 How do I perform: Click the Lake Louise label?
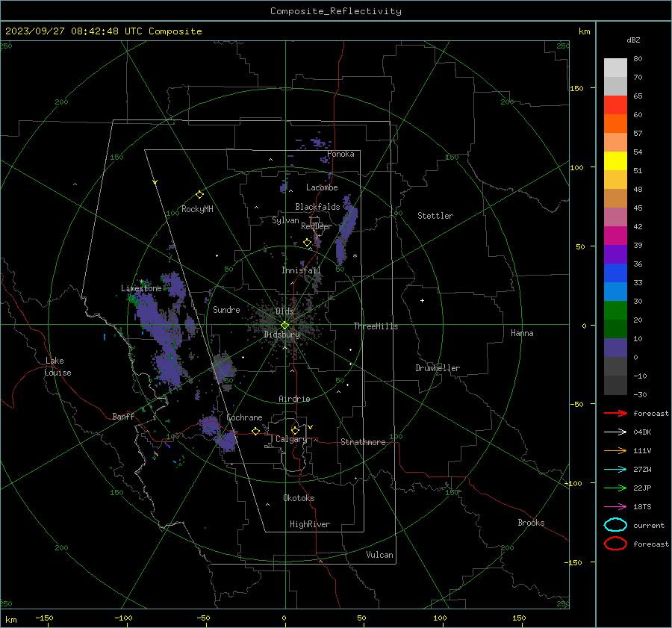pyautogui.click(x=58, y=367)
